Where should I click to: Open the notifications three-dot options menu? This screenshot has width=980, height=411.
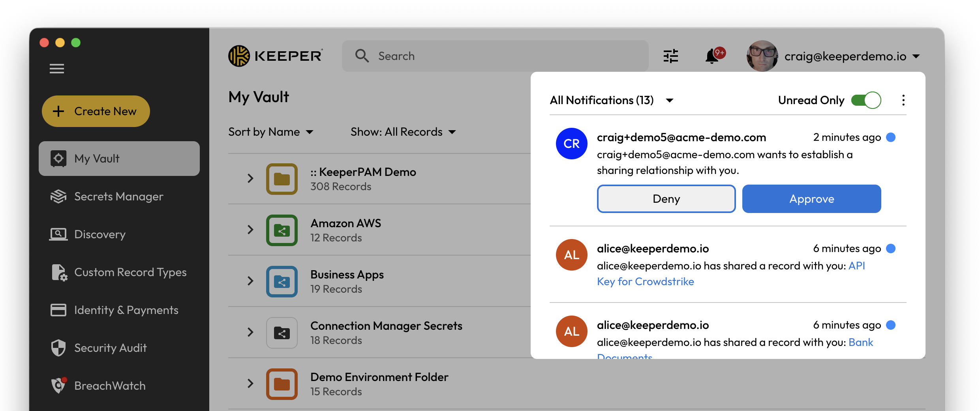[x=903, y=100]
